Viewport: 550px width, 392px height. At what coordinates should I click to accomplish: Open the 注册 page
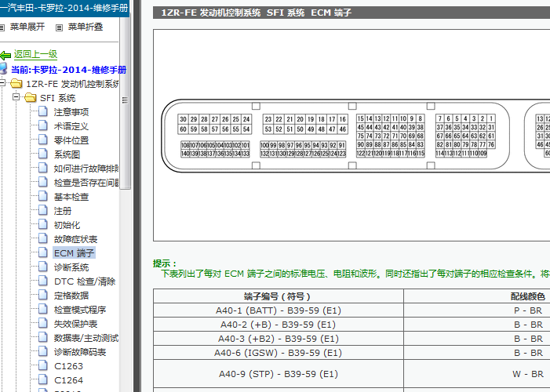point(63,211)
